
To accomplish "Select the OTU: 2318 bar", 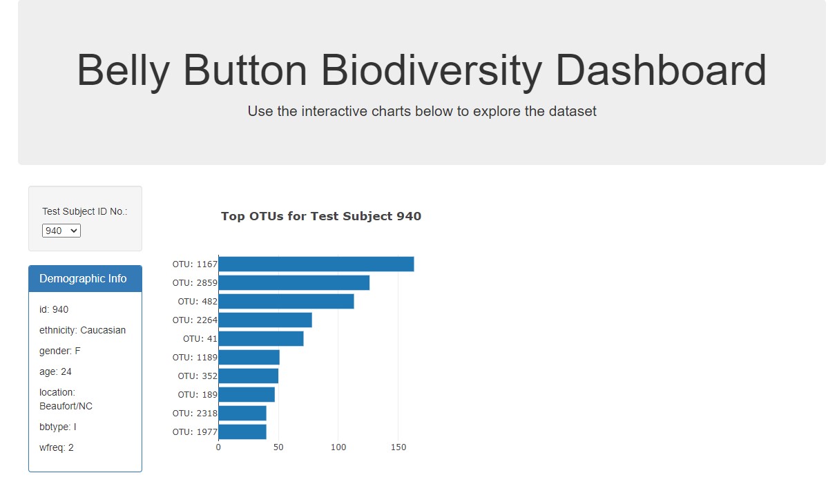I will tap(242, 413).
